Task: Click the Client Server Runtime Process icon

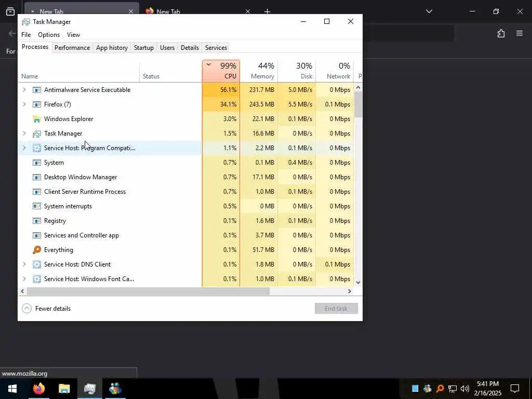Action: pyautogui.click(x=37, y=192)
